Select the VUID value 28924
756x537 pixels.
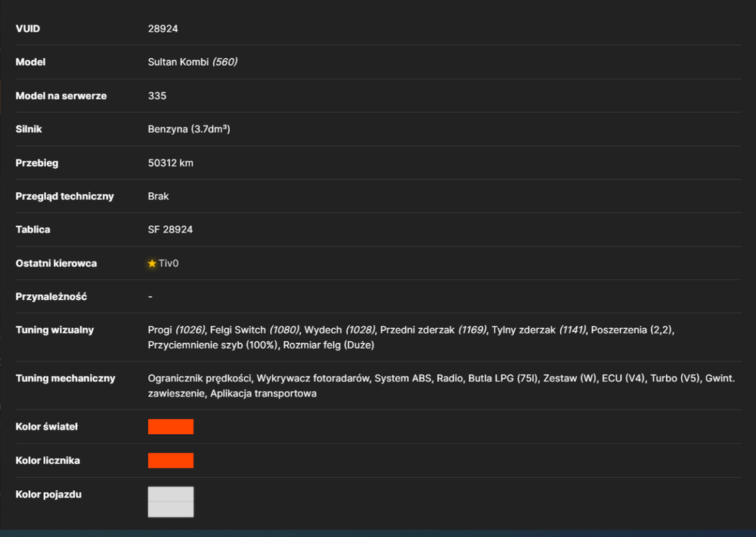163,29
